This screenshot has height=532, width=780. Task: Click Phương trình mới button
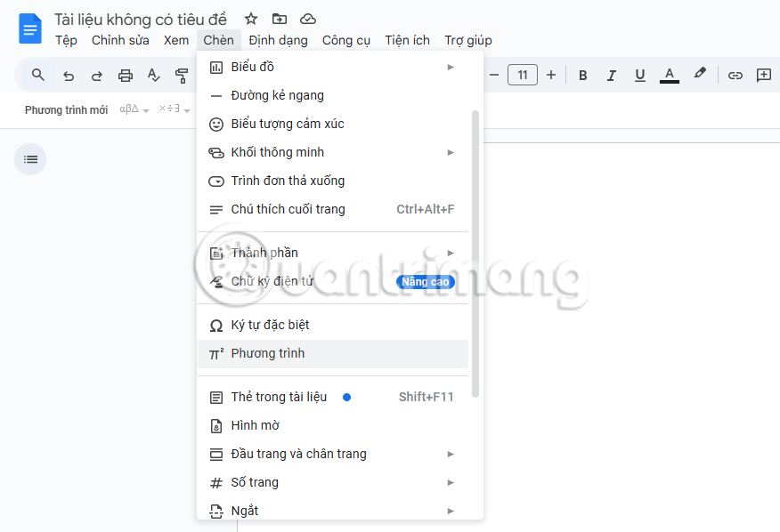pyautogui.click(x=66, y=110)
